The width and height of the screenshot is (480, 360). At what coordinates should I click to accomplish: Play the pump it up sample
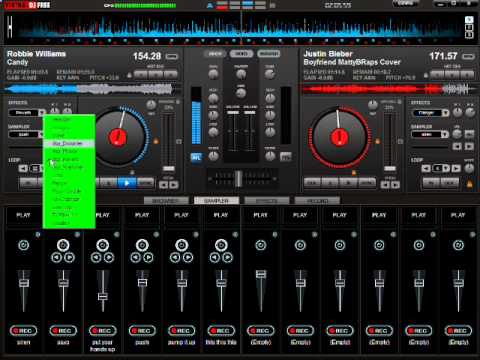(x=182, y=215)
